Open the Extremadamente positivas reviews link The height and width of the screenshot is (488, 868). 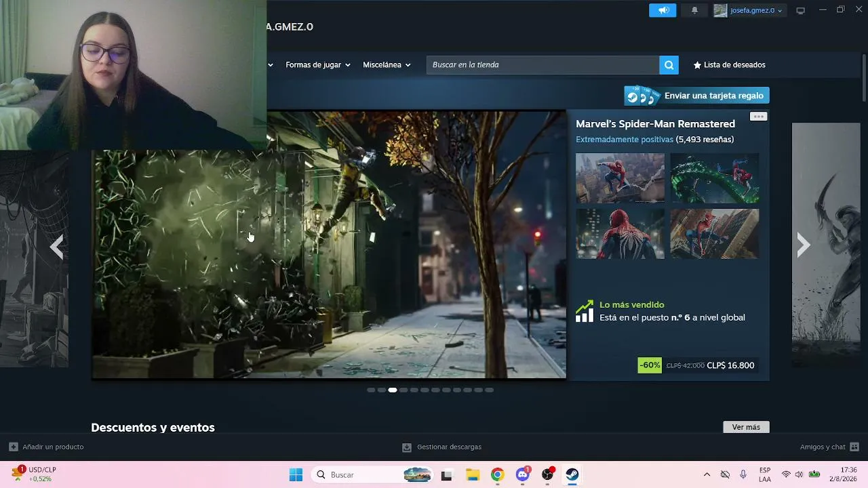tap(625, 140)
